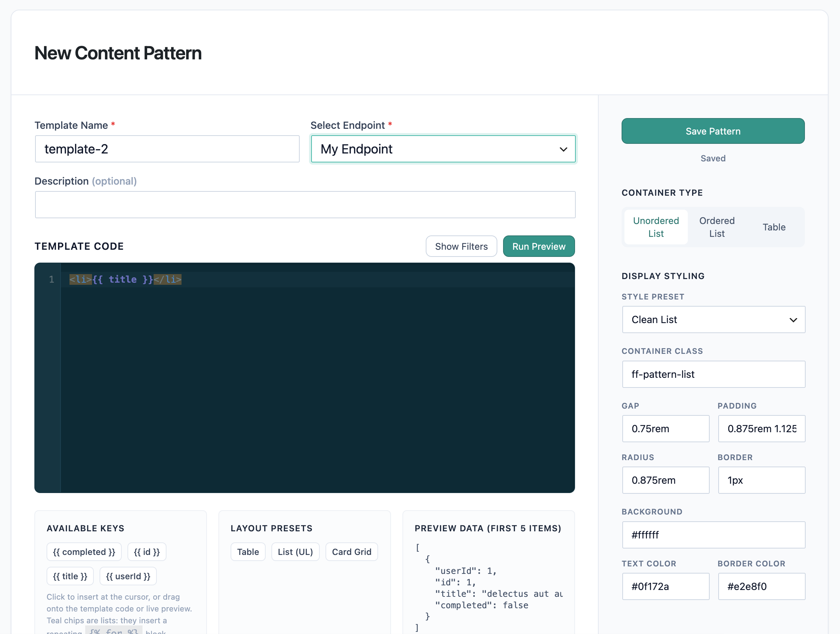This screenshot has width=840, height=634.
Task: Show Filters for template code
Action: [x=461, y=246]
